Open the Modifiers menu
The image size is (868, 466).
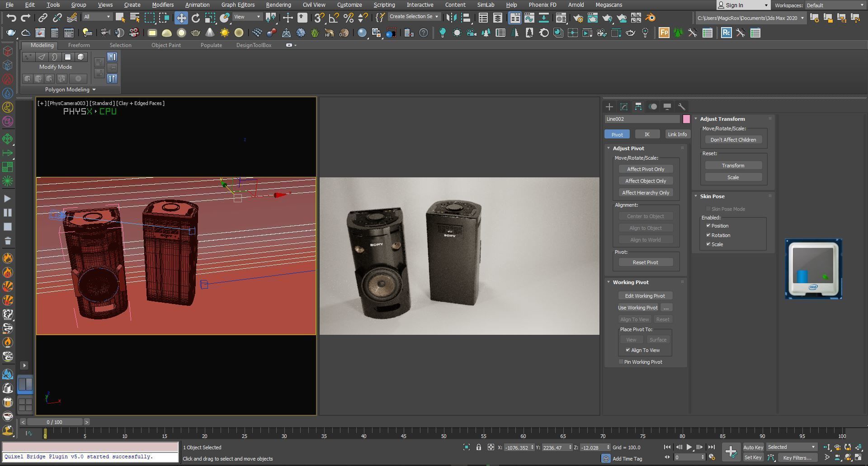click(x=163, y=5)
